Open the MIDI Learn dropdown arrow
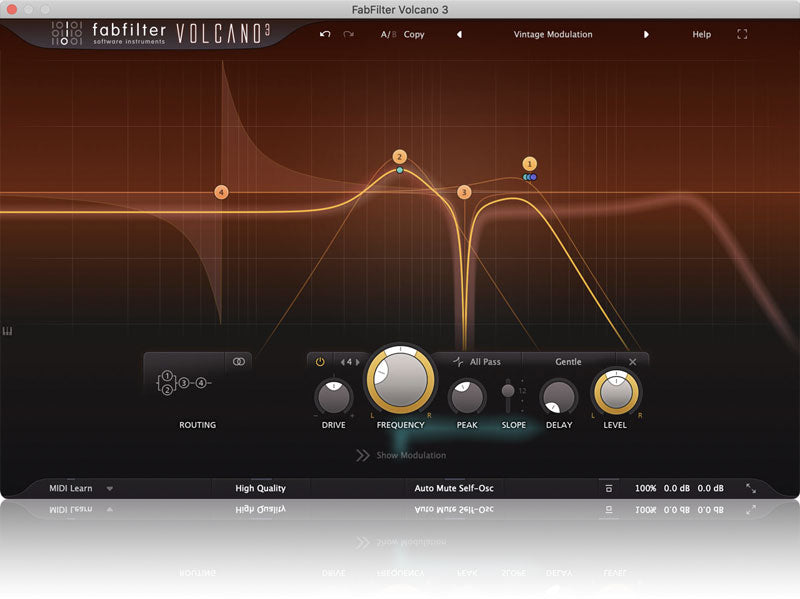Image resolution: width=800 pixels, height=599 pixels. point(110,488)
